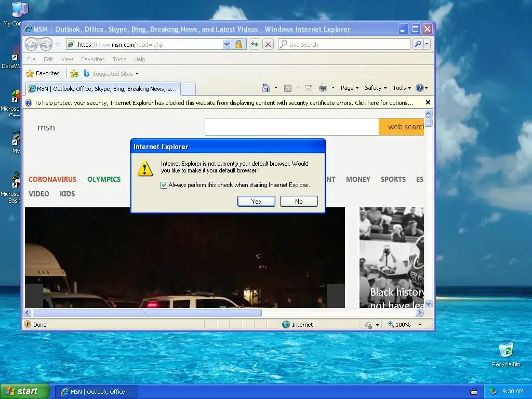This screenshot has height=399, width=532.
Task: Select the MSN browser tab
Action: [103, 89]
